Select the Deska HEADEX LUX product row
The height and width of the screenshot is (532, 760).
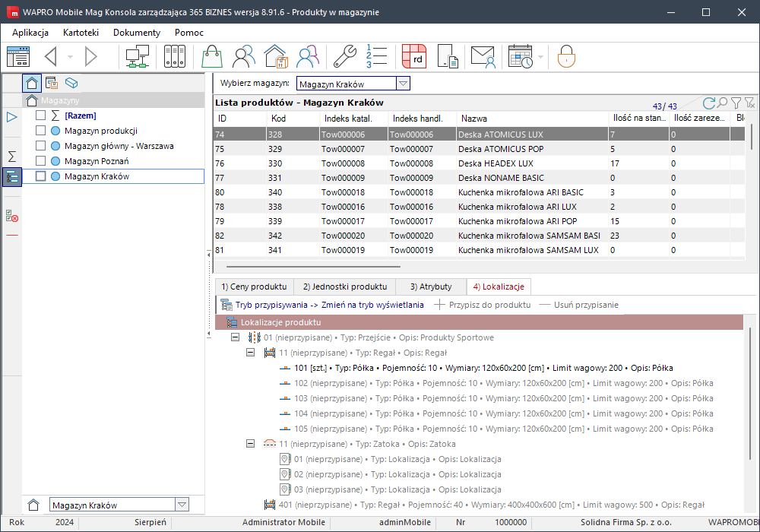click(x=479, y=163)
